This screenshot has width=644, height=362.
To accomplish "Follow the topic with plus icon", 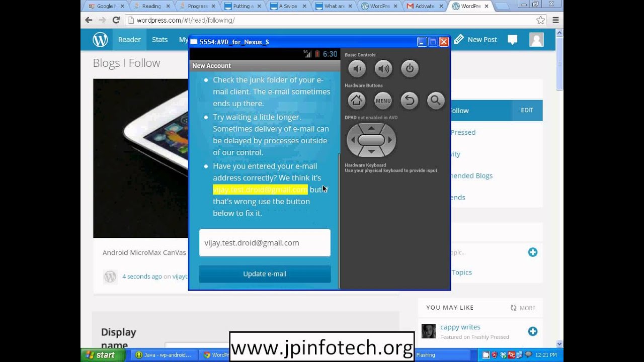I will pyautogui.click(x=532, y=252).
